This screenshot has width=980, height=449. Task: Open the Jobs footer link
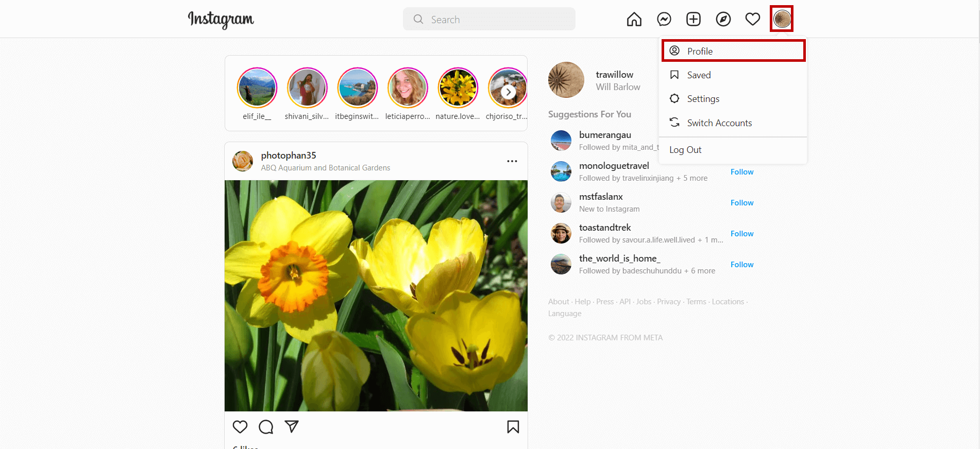click(644, 302)
